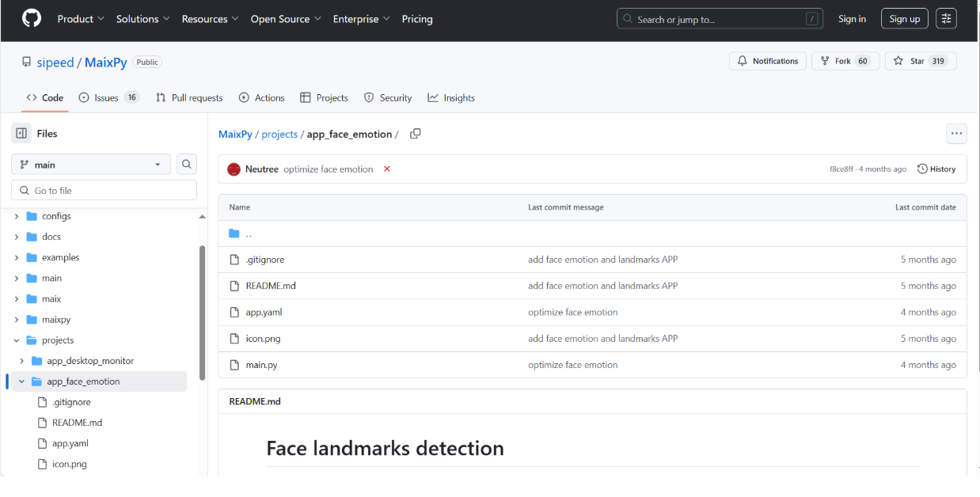Click the repository icon beside sipeed
980x497 pixels.
click(27, 63)
